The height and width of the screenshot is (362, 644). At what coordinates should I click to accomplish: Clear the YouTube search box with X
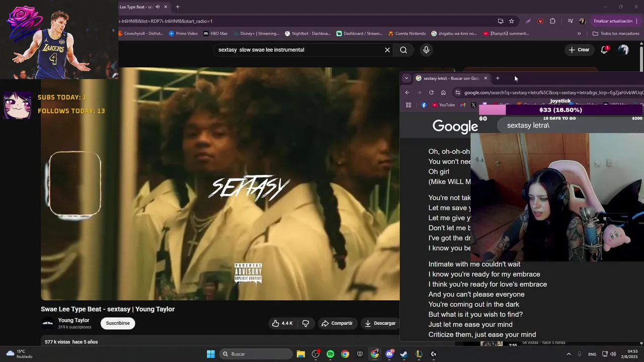pos(387,50)
